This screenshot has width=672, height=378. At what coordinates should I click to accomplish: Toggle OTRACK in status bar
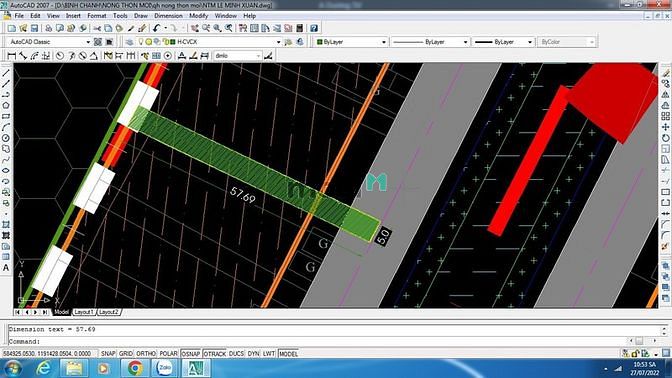[214, 354]
